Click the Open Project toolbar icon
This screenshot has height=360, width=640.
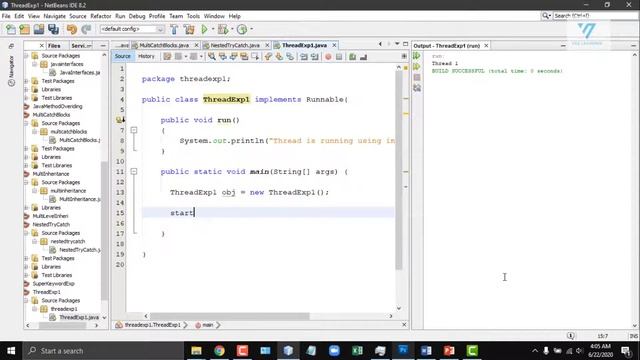pyautogui.click(x=39, y=29)
